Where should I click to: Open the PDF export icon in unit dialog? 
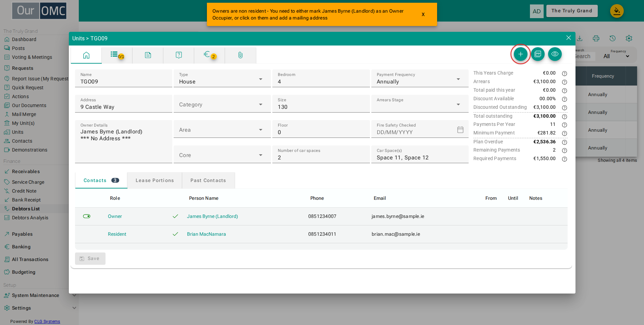tap(537, 54)
